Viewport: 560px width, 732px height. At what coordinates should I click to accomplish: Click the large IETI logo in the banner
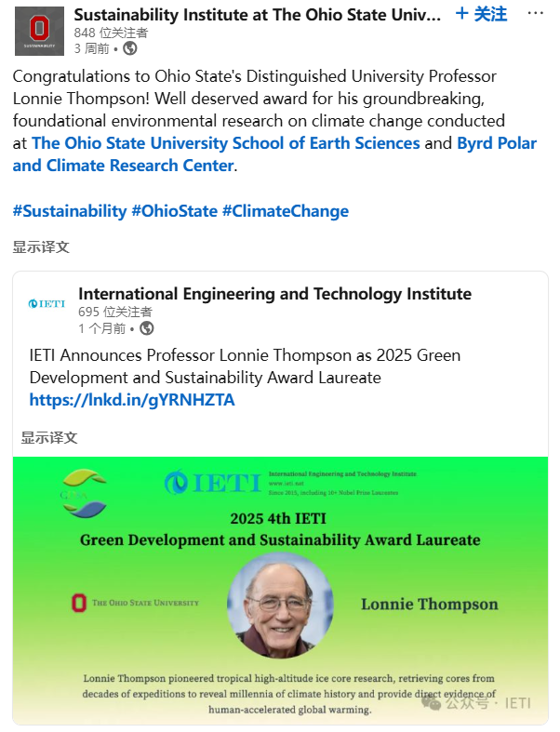pos(211,483)
